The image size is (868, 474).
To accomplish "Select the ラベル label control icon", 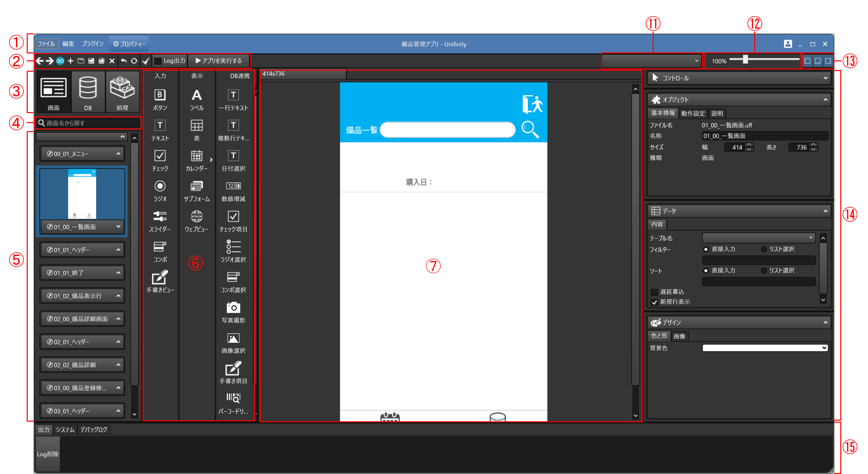I will (x=197, y=95).
